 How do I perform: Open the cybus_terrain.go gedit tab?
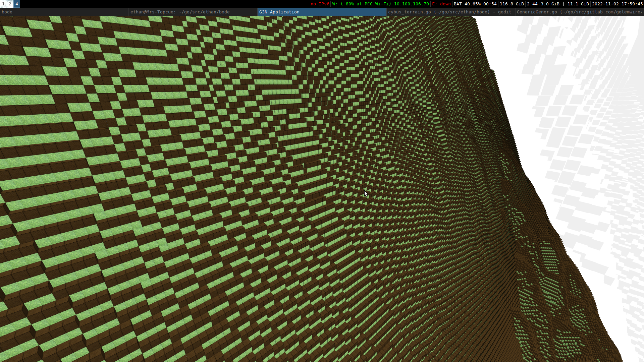(x=450, y=12)
